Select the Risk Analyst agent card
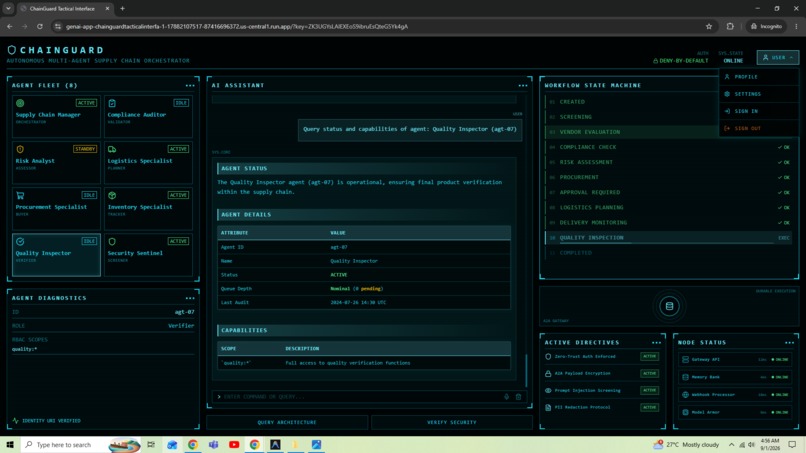806x453 pixels. [x=56, y=163]
